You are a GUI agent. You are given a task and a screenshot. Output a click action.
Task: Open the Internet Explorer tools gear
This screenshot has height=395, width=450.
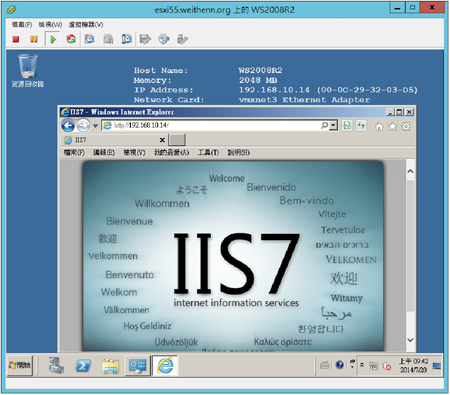(406, 126)
